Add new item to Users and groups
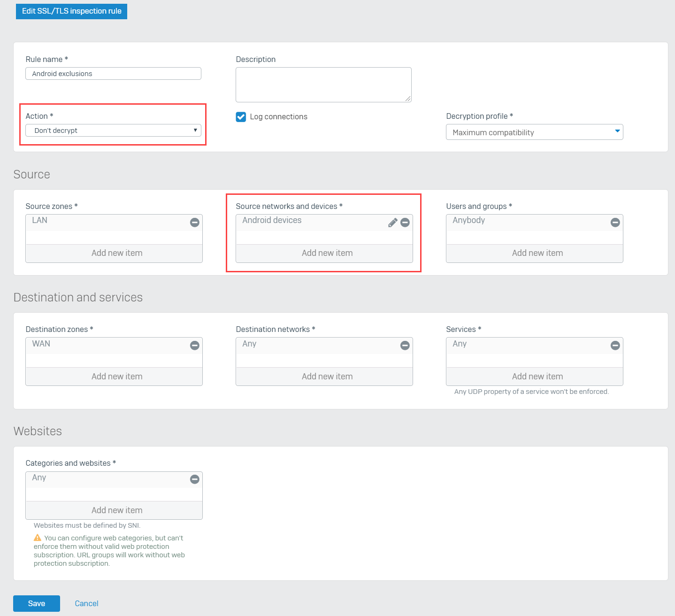The image size is (675, 616). tap(535, 253)
